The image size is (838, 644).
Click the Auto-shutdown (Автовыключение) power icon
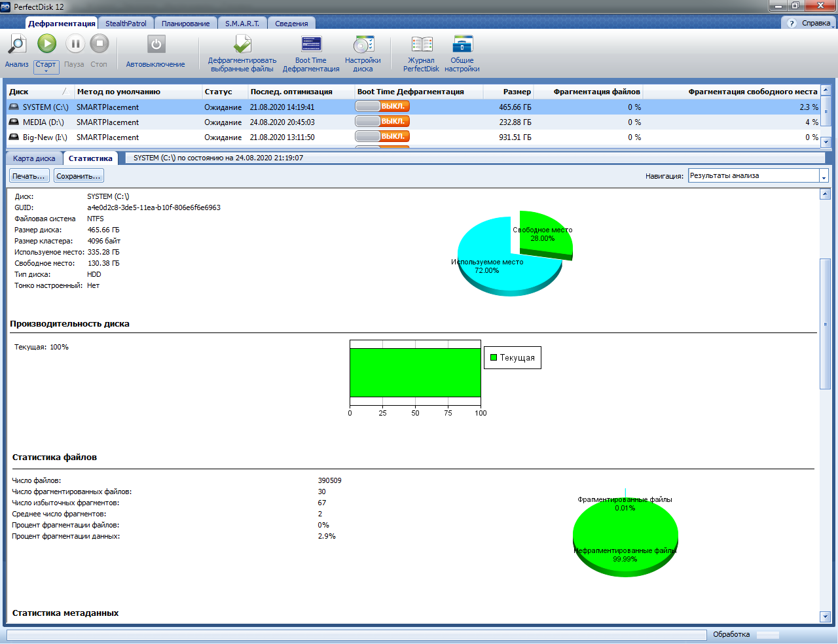(156, 45)
